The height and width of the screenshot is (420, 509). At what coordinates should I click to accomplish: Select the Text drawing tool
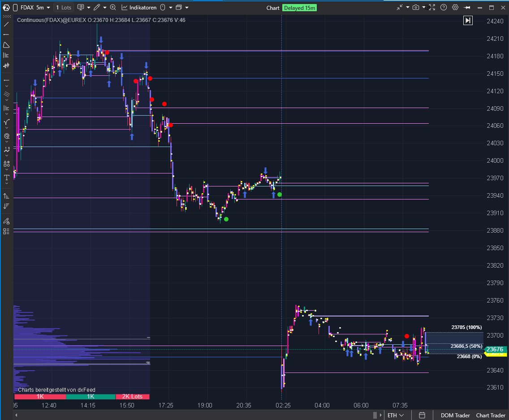(x=6, y=178)
